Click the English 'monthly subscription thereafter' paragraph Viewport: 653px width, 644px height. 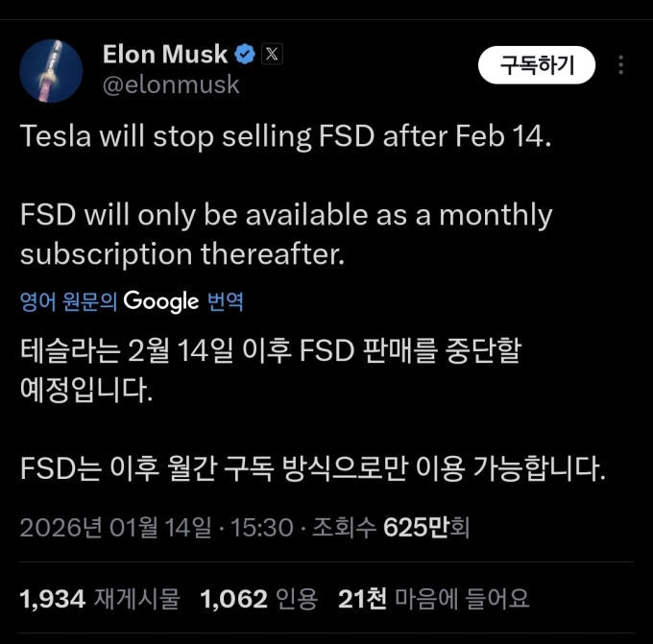(286, 234)
